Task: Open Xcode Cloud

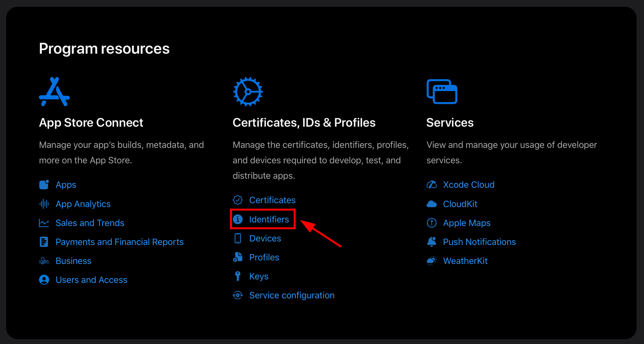Action: coord(469,185)
